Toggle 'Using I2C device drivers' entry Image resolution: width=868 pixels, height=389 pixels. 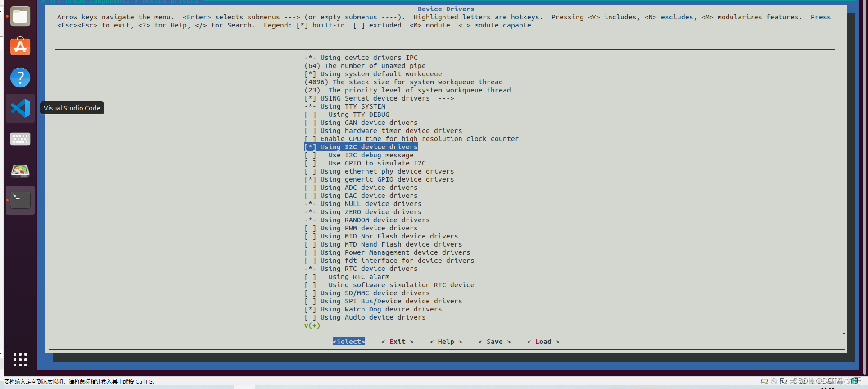click(x=361, y=147)
